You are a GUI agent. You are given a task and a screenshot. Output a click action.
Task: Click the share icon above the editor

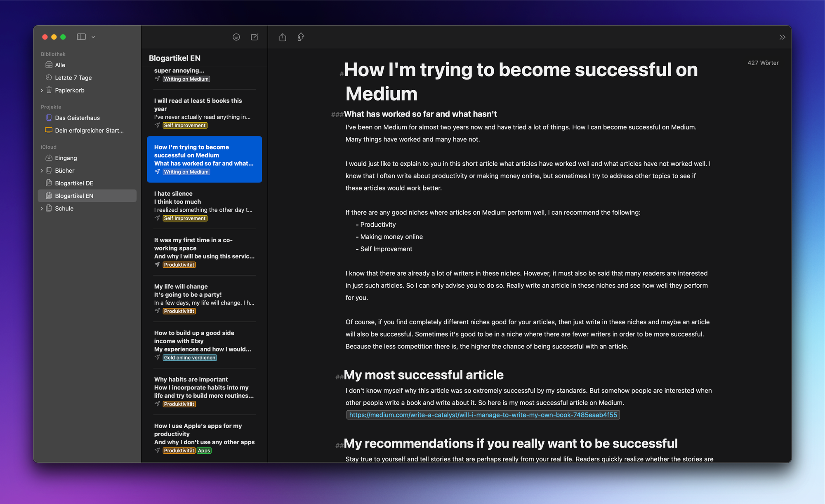click(x=283, y=37)
